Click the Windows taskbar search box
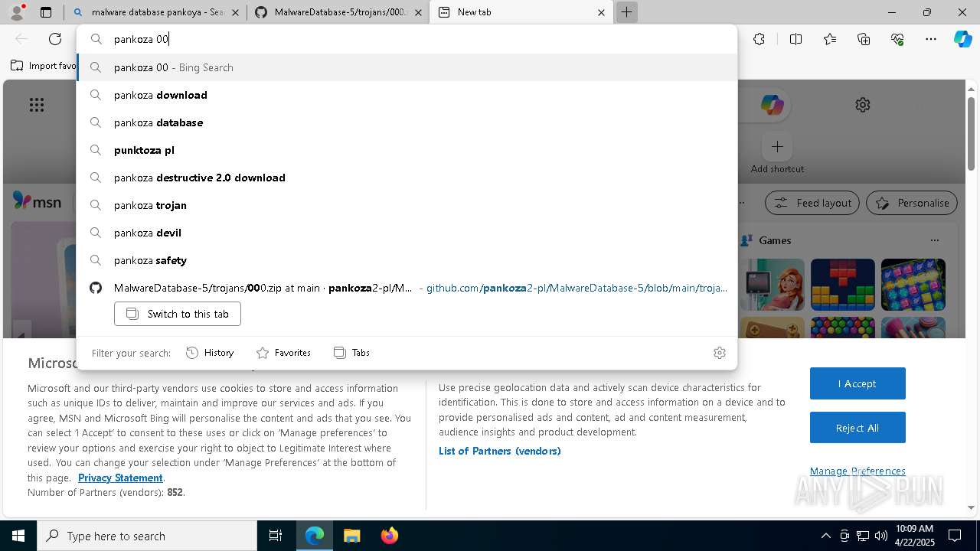Image resolution: width=980 pixels, height=551 pixels. coord(147,536)
